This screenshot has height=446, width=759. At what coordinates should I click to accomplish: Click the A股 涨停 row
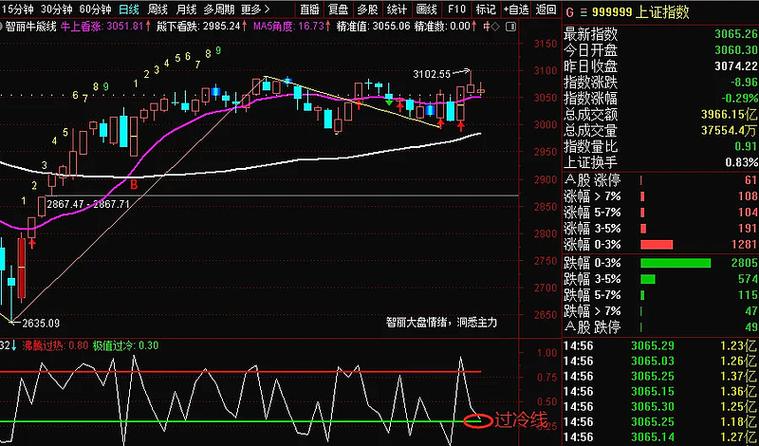click(x=660, y=180)
